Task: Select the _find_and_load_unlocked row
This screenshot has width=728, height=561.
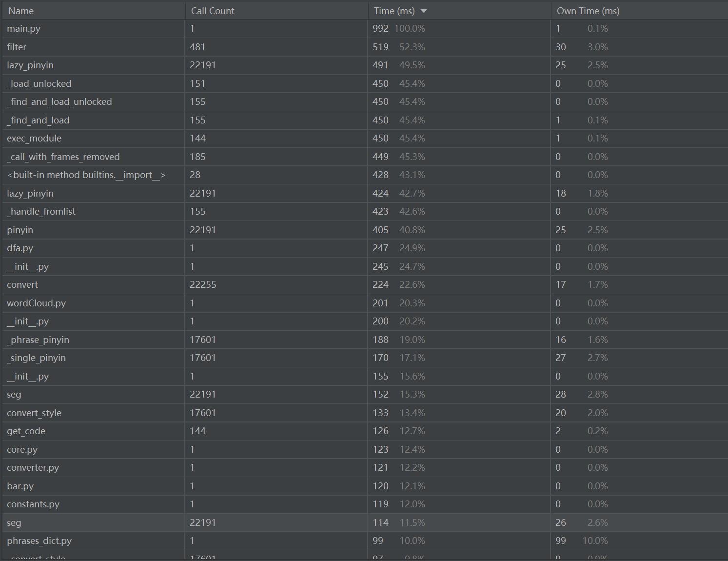Action: [365, 102]
